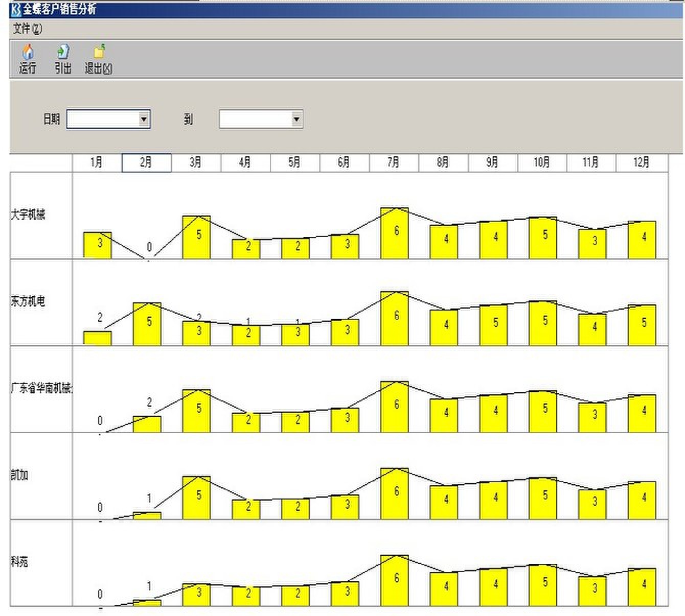Select the 5月 column header

click(x=295, y=162)
